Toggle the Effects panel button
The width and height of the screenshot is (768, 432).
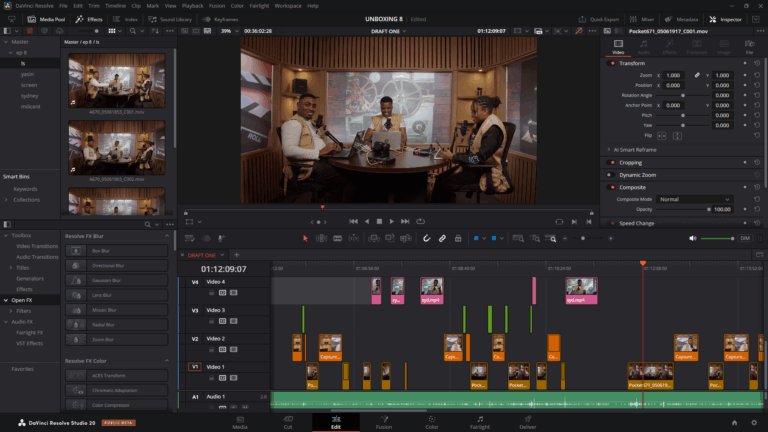[x=89, y=19]
